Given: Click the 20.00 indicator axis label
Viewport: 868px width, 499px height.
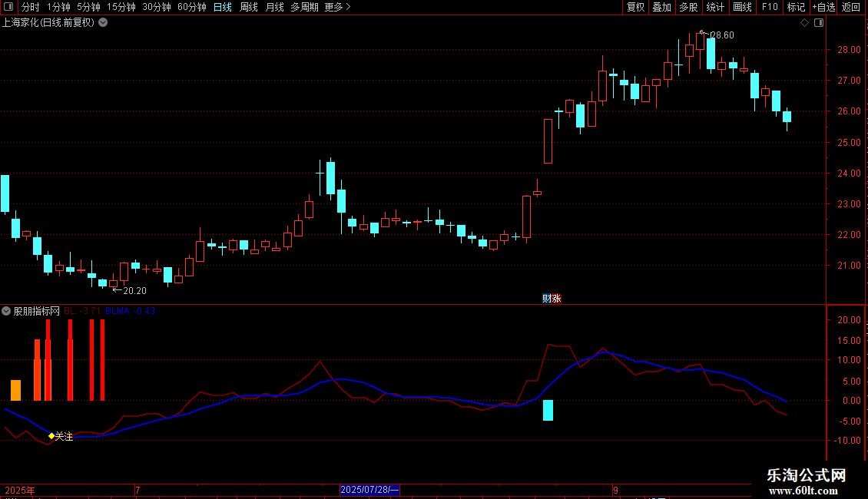Looking at the screenshot, I should (849, 320).
